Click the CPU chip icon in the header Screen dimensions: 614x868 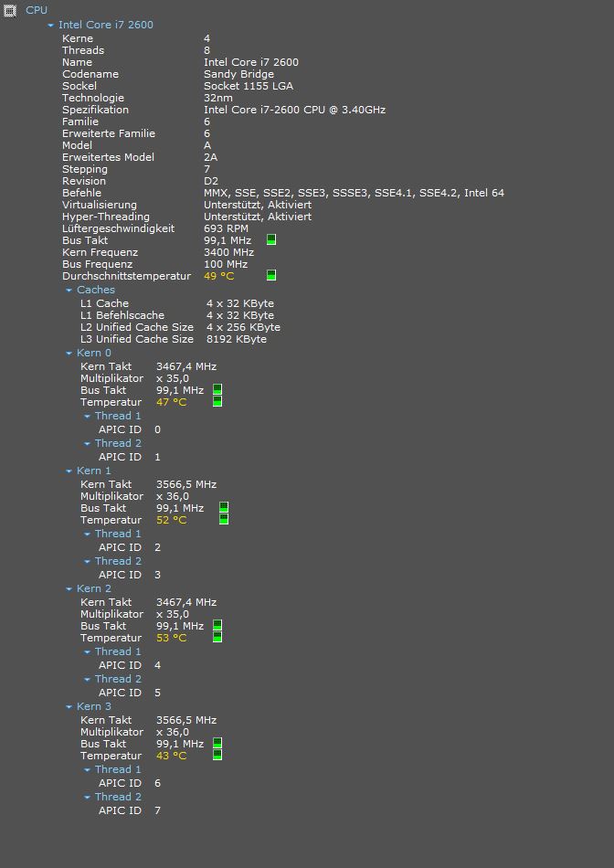[x=11, y=10]
